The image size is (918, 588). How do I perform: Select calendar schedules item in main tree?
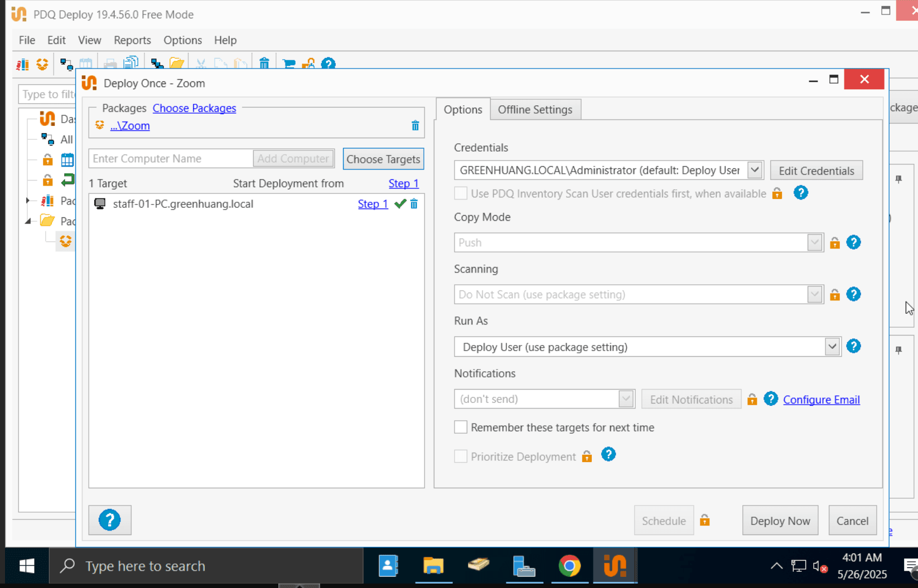67,160
